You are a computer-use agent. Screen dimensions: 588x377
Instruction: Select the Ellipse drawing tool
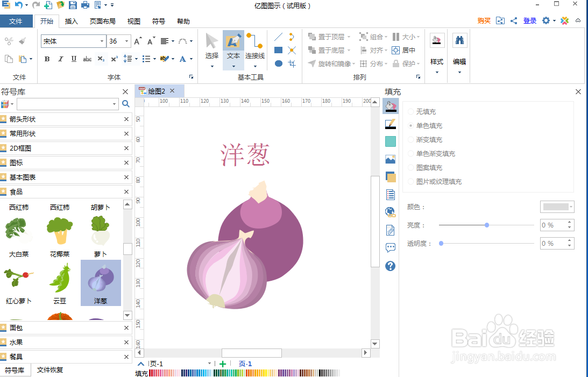pyautogui.click(x=278, y=63)
